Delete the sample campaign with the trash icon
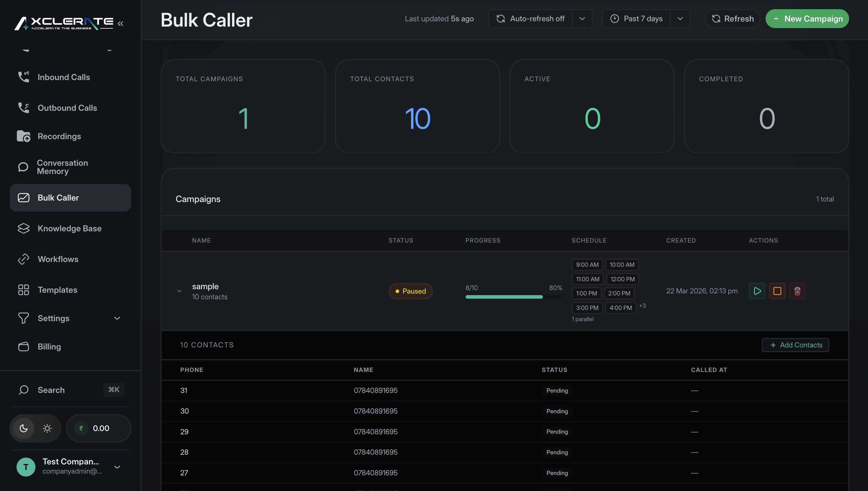 [x=797, y=291]
